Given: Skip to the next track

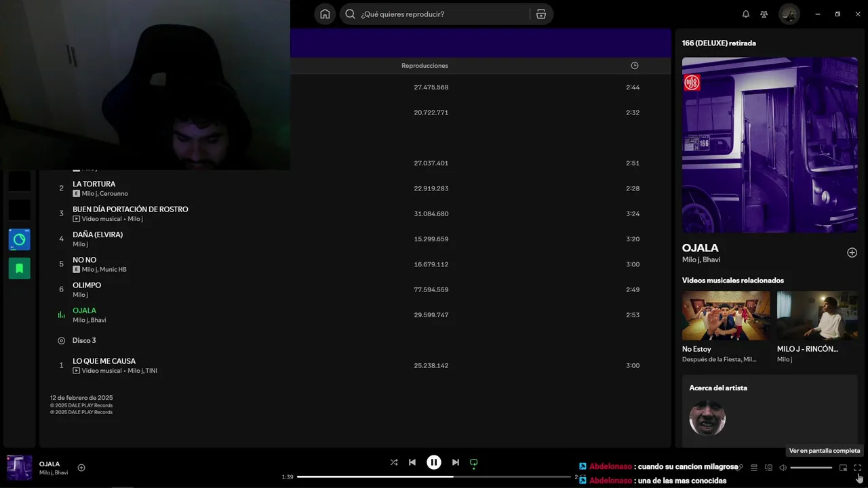Looking at the screenshot, I should click(x=456, y=462).
